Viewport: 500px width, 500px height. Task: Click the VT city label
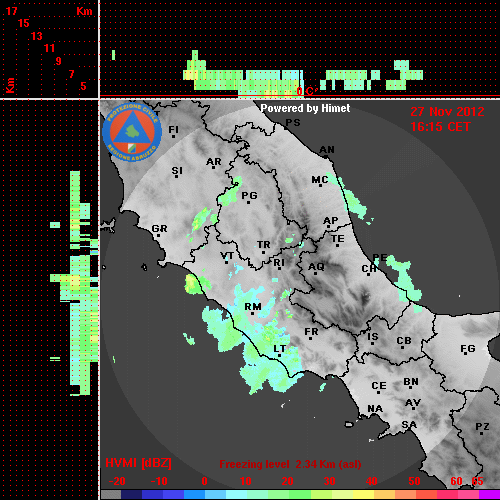tap(227, 256)
